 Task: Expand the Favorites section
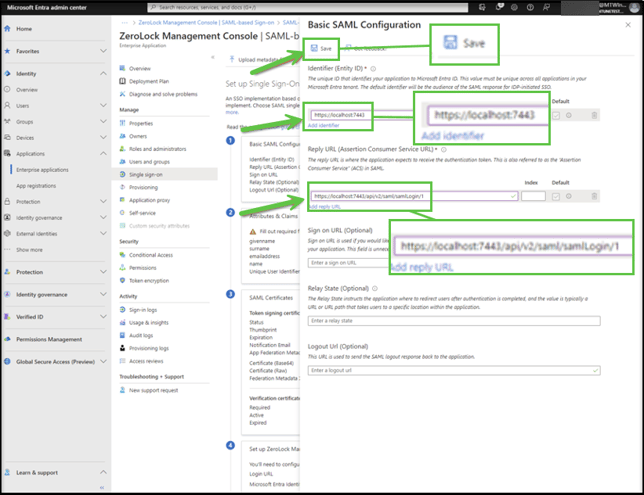coord(103,51)
